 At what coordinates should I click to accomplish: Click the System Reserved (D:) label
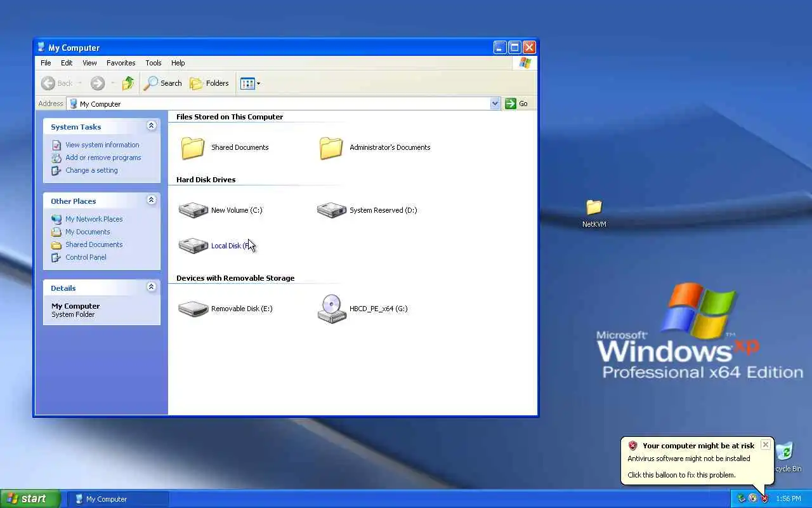tap(383, 210)
